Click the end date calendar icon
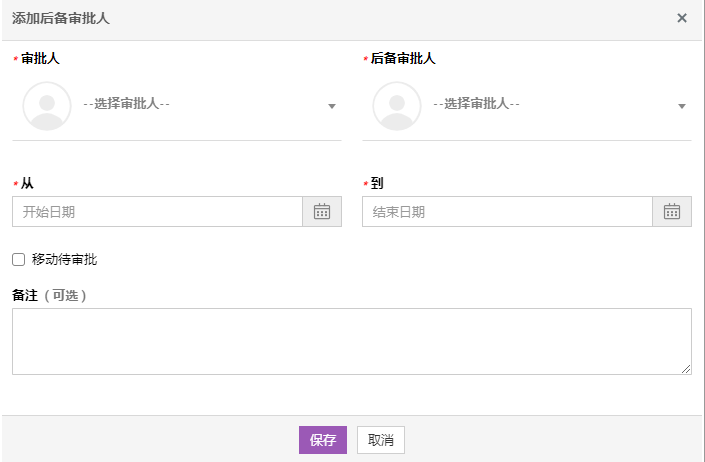705x462 pixels. coord(672,212)
